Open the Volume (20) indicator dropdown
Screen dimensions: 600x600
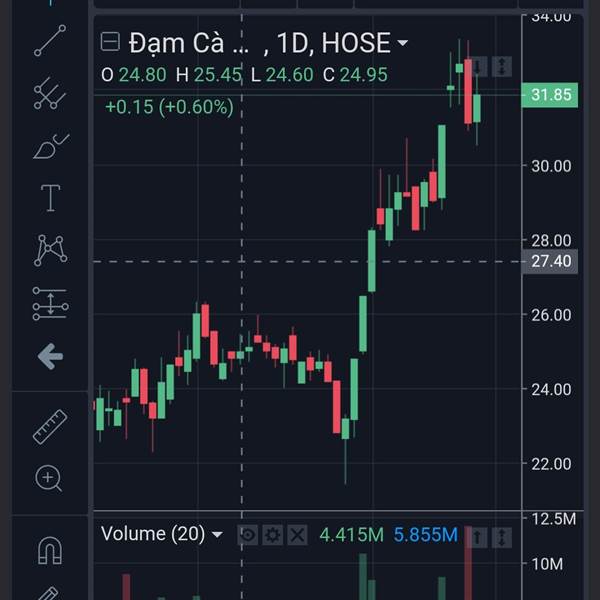pyautogui.click(x=217, y=534)
